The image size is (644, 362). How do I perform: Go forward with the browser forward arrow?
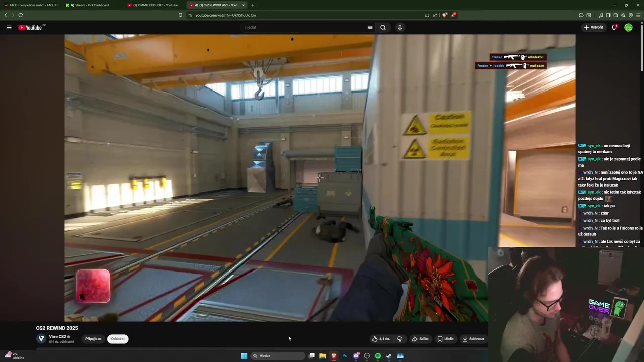click(13, 15)
